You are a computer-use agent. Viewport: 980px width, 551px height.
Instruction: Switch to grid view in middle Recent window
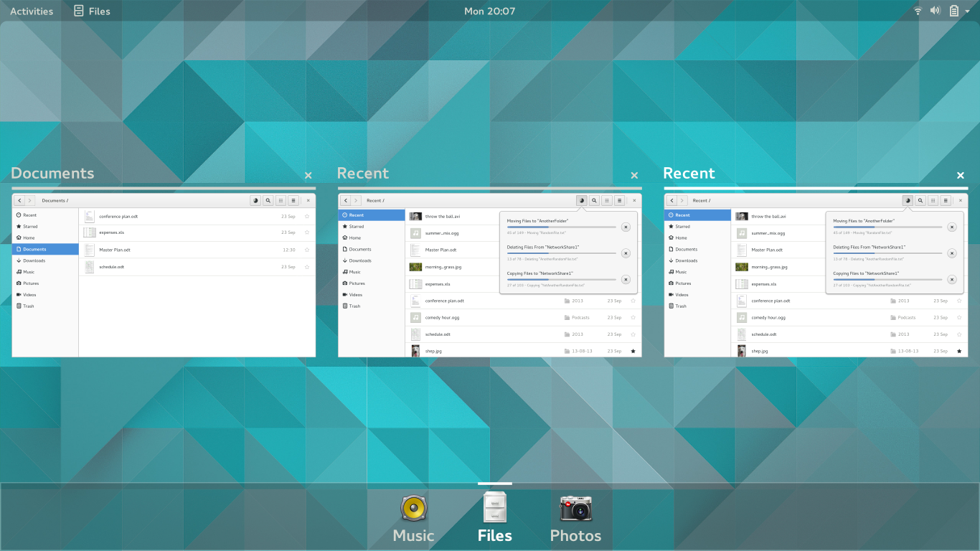point(607,201)
